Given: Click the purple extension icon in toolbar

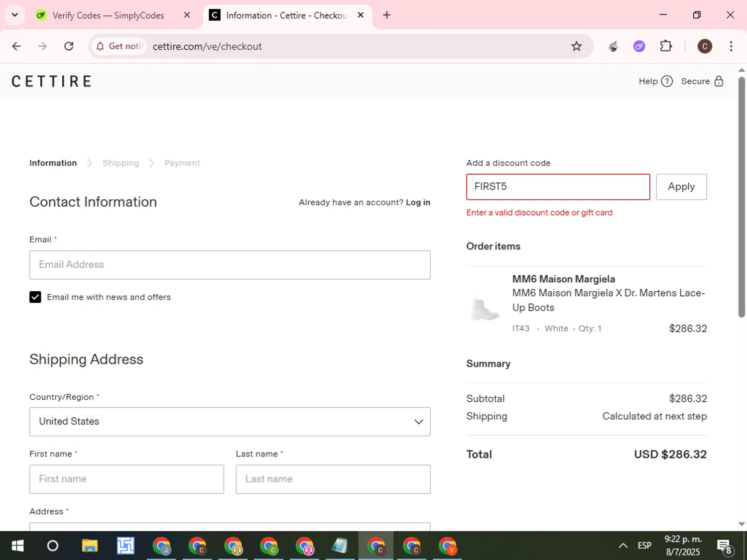Looking at the screenshot, I should coord(639,46).
